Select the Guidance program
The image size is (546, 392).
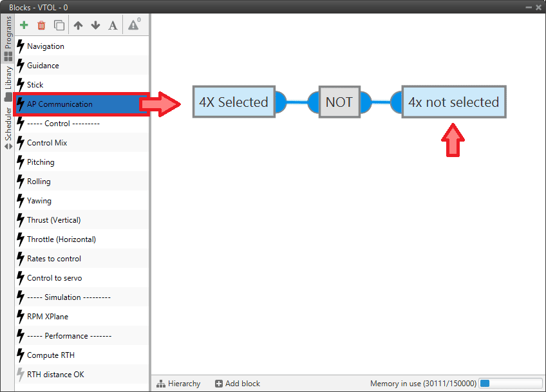tap(43, 66)
